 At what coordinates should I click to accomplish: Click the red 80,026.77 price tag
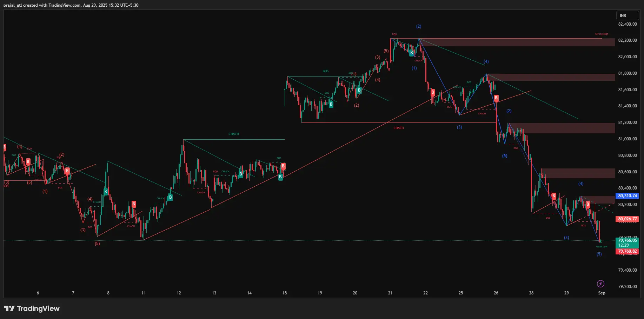tap(627, 219)
